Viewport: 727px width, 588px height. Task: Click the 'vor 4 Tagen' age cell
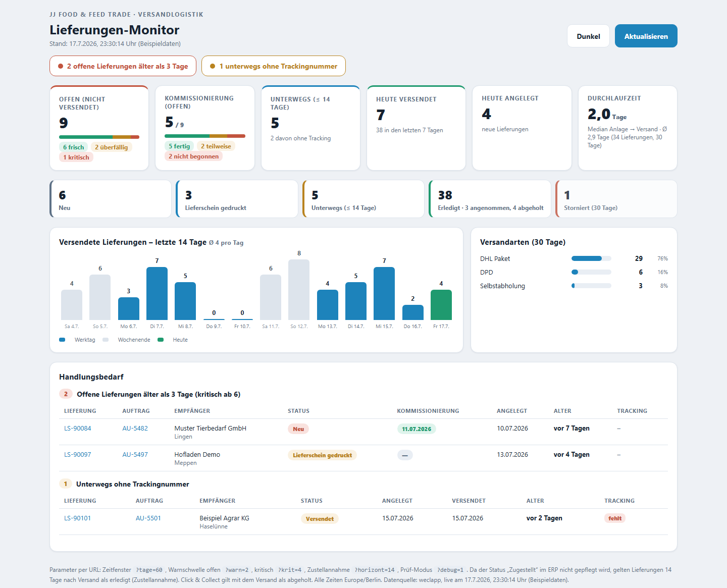tap(572, 455)
